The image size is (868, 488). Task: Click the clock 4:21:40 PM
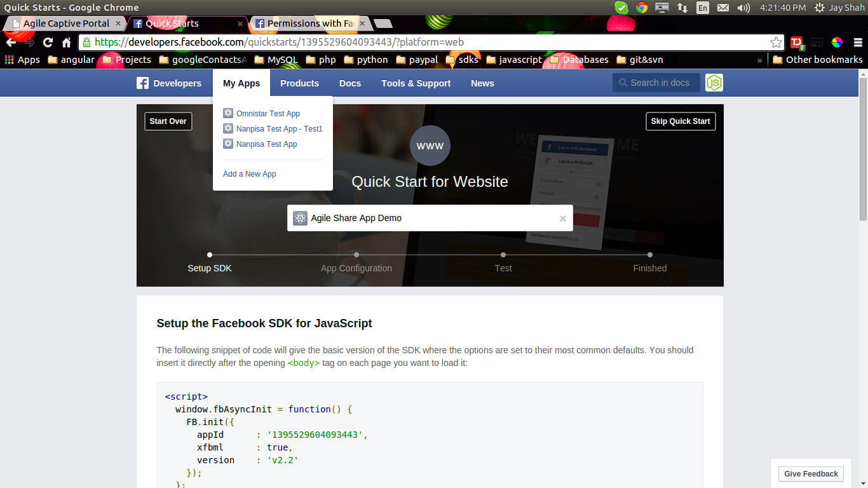pos(783,8)
